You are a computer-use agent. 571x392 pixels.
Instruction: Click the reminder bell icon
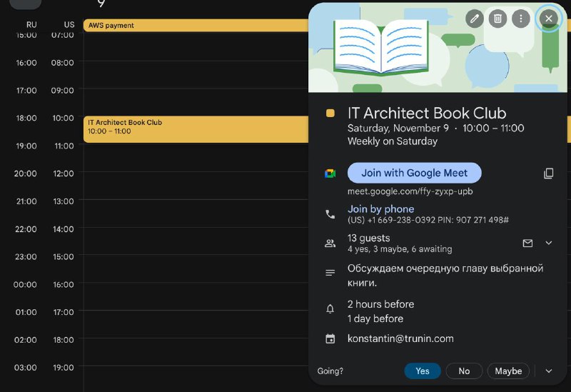tap(330, 309)
